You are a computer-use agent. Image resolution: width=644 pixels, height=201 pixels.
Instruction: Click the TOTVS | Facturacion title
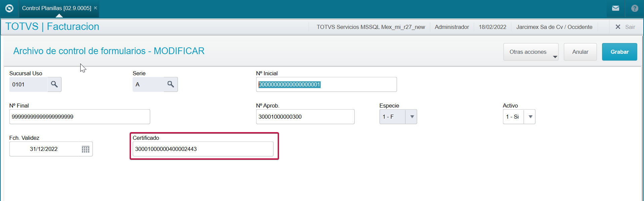click(x=52, y=27)
